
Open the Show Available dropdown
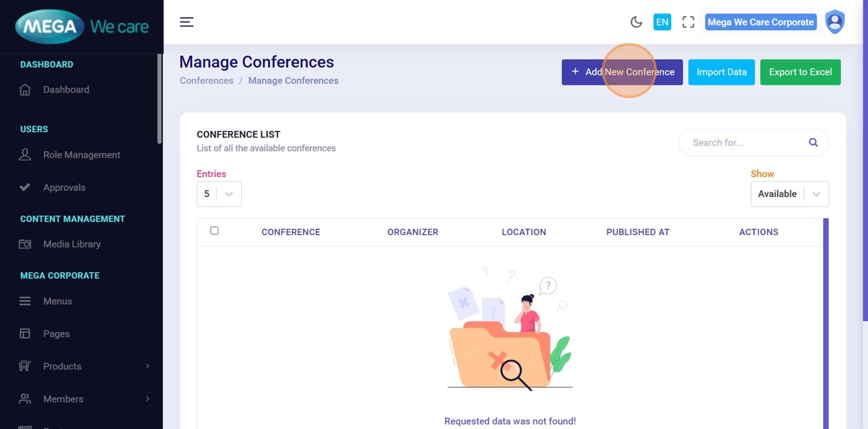[x=789, y=194]
